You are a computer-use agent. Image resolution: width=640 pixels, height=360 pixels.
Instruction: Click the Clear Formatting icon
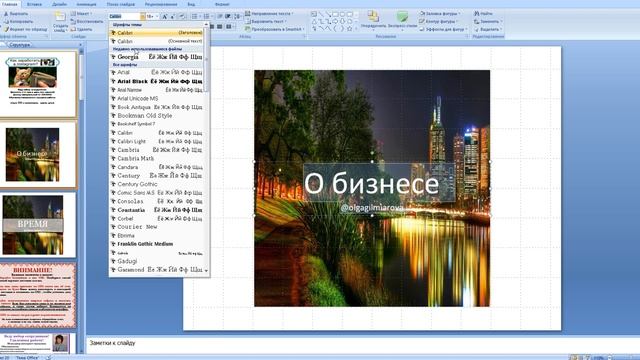(182, 16)
